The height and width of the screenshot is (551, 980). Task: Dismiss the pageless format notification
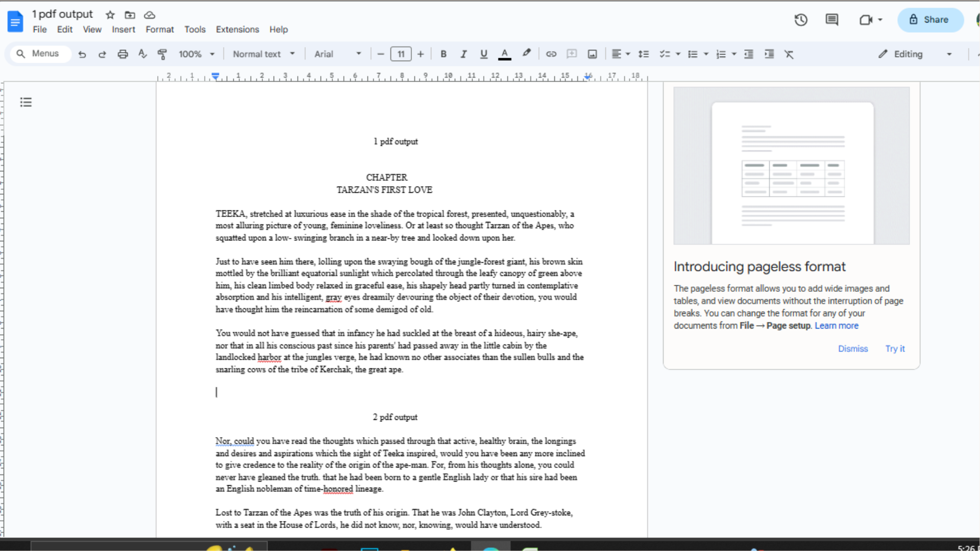click(x=853, y=348)
